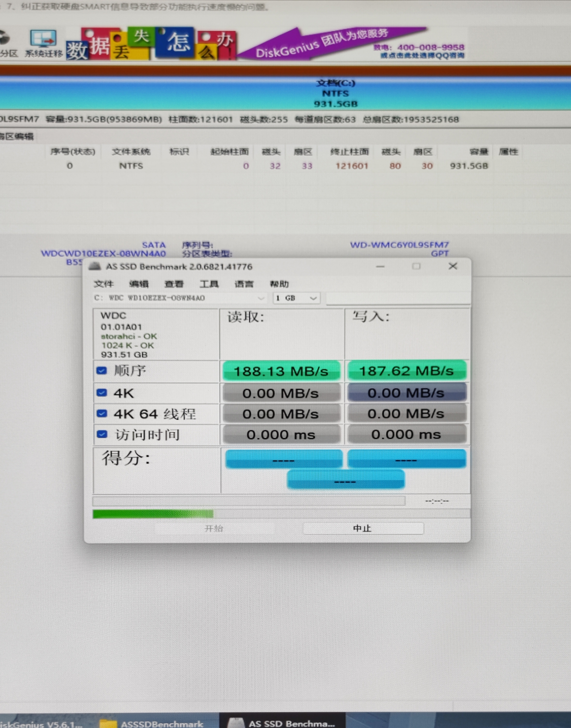Click the WDCWD10EZEX-08WN4A0 model text
The width and height of the screenshot is (571, 728).
pyautogui.click(x=104, y=253)
